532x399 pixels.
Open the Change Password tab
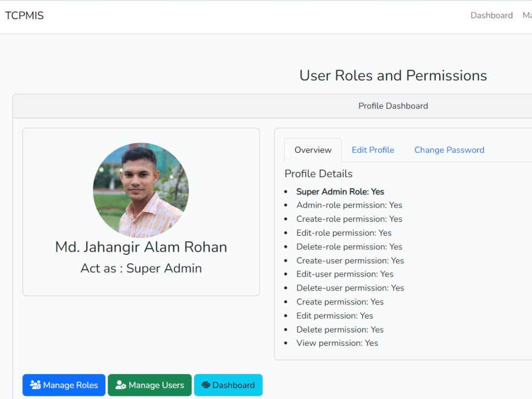449,150
